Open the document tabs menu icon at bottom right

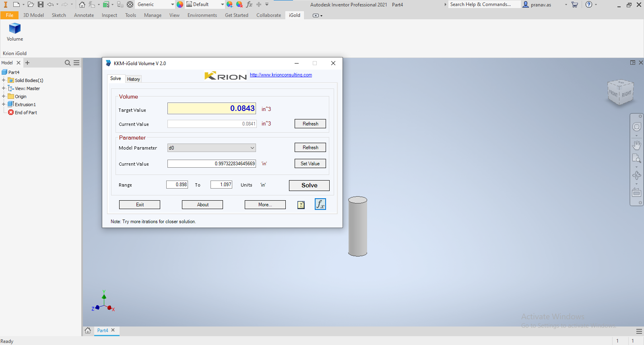[639, 331]
